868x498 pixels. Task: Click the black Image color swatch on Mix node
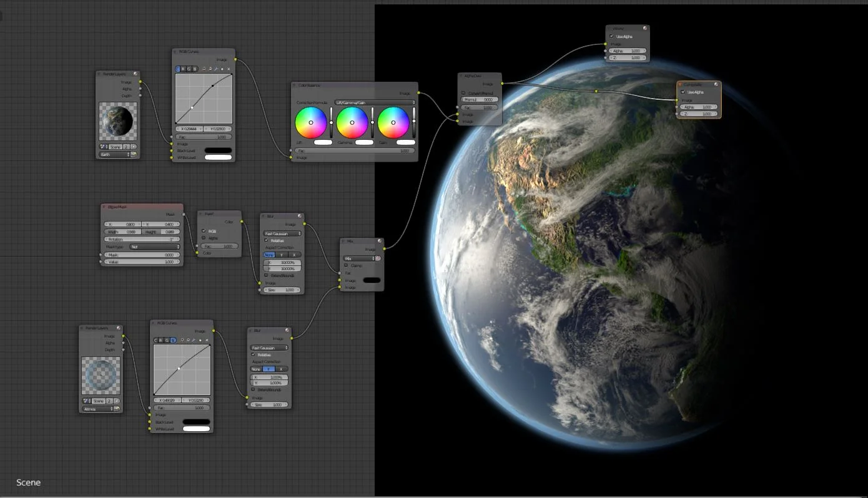(x=372, y=280)
